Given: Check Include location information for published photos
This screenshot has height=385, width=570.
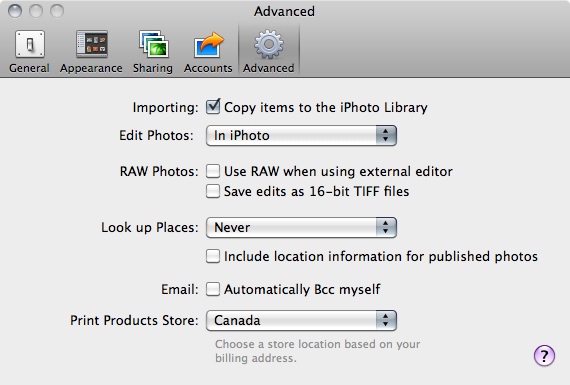Looking at the screenshot, I should pos(213,256).
